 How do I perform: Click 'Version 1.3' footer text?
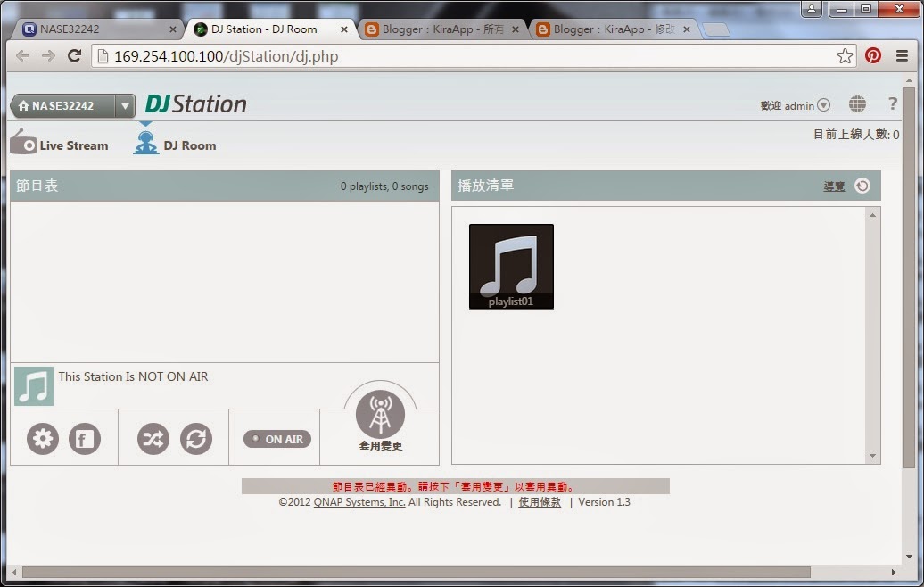tap(604, 502)
